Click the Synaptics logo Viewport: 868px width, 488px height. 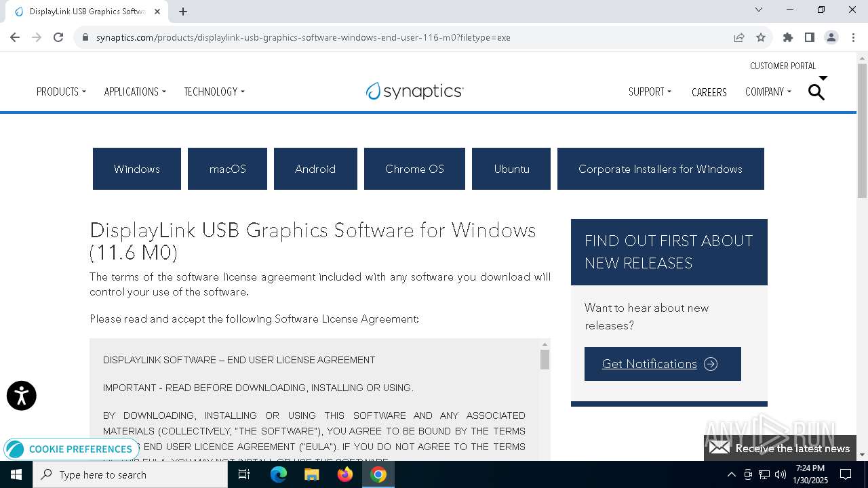tap(414, 91)
